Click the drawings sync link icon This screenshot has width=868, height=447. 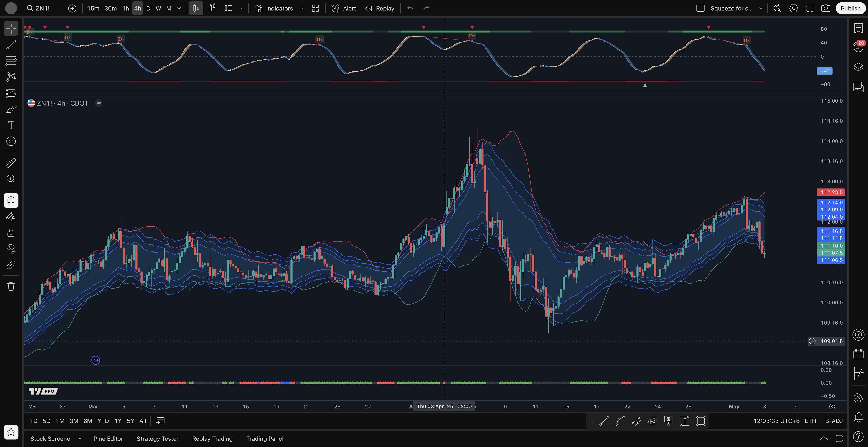tap(11, 265)
